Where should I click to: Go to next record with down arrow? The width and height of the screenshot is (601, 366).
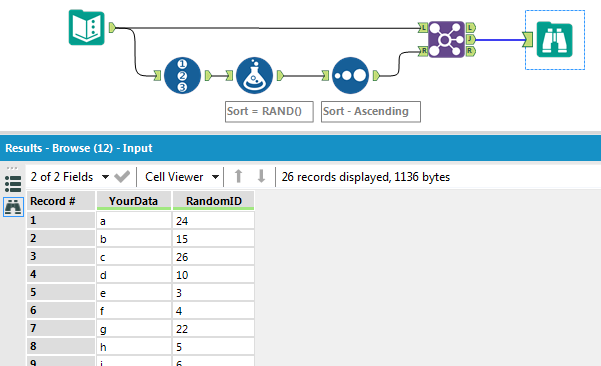pos(261,176)
